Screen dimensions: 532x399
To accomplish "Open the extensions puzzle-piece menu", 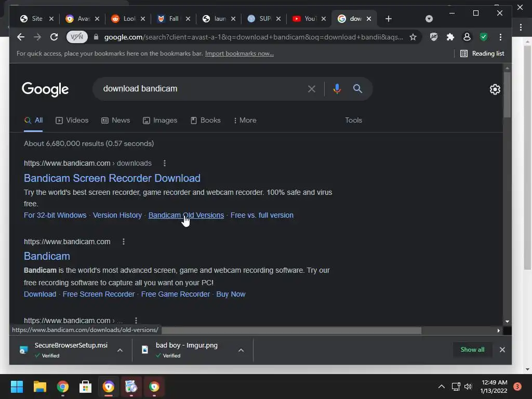I will pyautogui.click(x=450, y=37).
